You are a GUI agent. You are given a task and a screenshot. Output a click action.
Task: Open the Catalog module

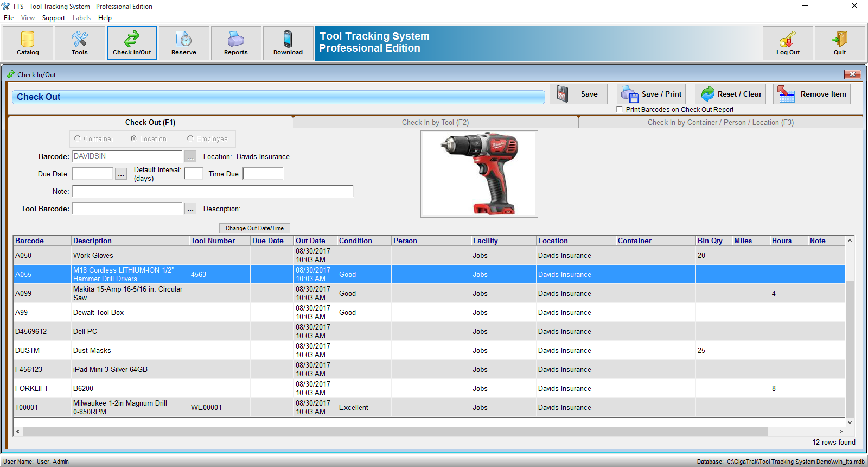point(28,43)
